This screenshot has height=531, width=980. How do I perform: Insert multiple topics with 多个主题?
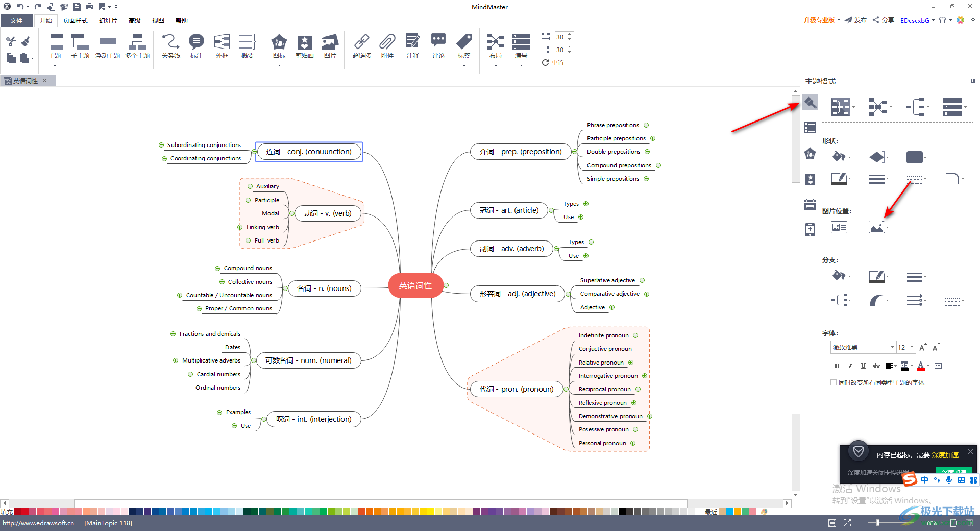point(137,46)
